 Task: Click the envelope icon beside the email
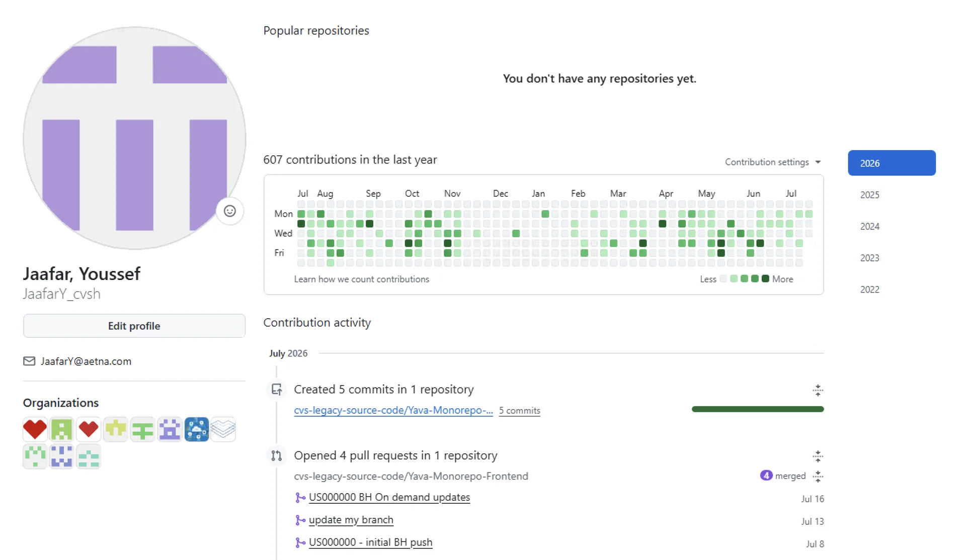29,361
